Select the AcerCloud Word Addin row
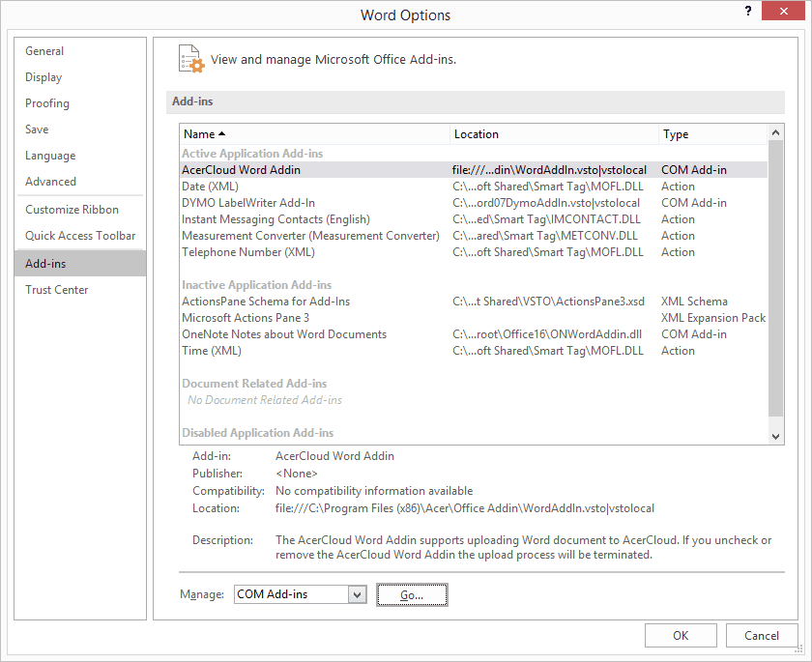 [474, 170]
